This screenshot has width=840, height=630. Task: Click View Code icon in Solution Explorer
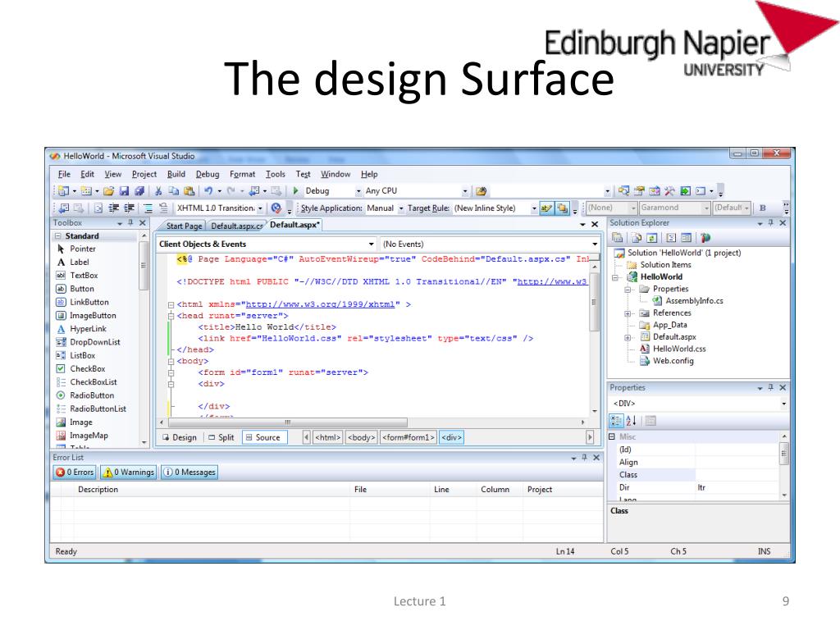click(x=671, y=238)
